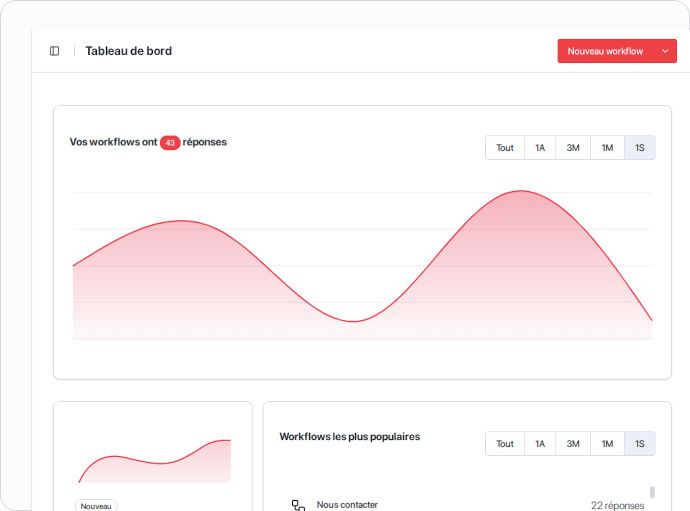Click the small red trend chart thumbnail
The image size is (690, 511).
[154, 461]
